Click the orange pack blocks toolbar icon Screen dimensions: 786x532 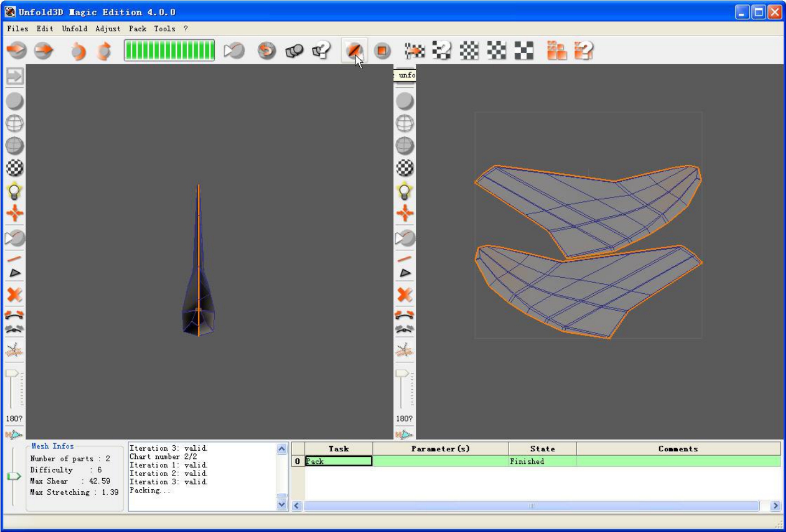[556, 51]
